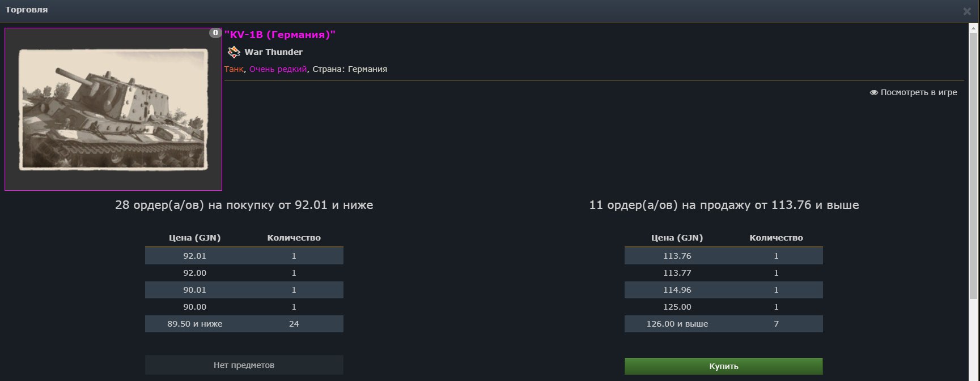The height and width of the screenshot is (381, 980).
Task: Select the 89.50 и ниже price cell
Action: point(194,324)
